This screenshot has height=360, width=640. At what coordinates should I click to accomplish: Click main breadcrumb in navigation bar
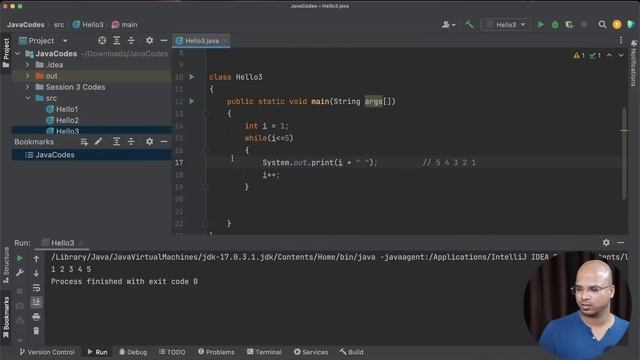click(x=124, y=24)
